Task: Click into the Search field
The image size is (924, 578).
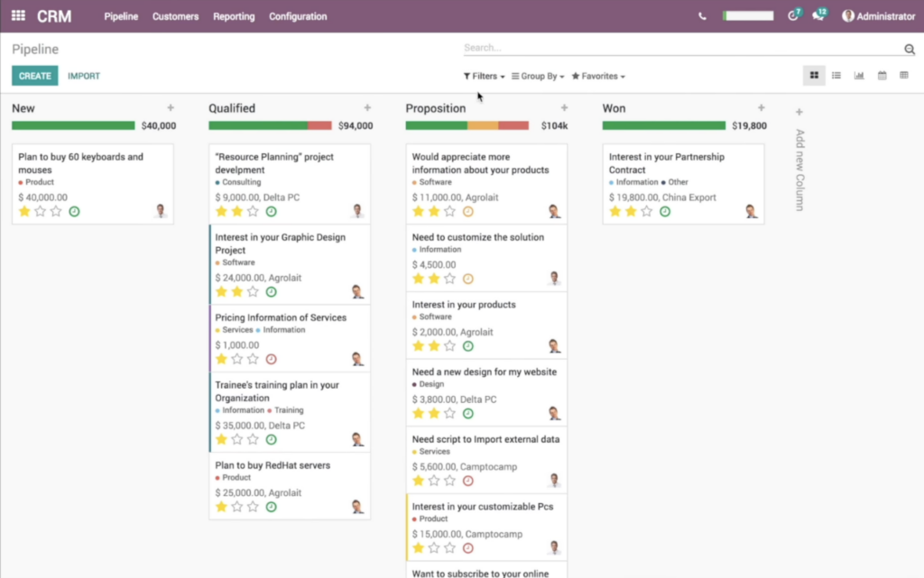Action: pos(682,48)
